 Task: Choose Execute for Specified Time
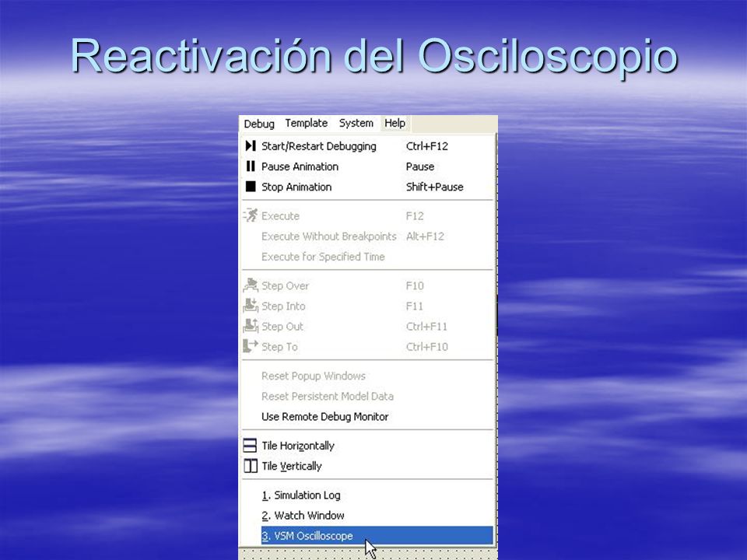coord(368,257)
